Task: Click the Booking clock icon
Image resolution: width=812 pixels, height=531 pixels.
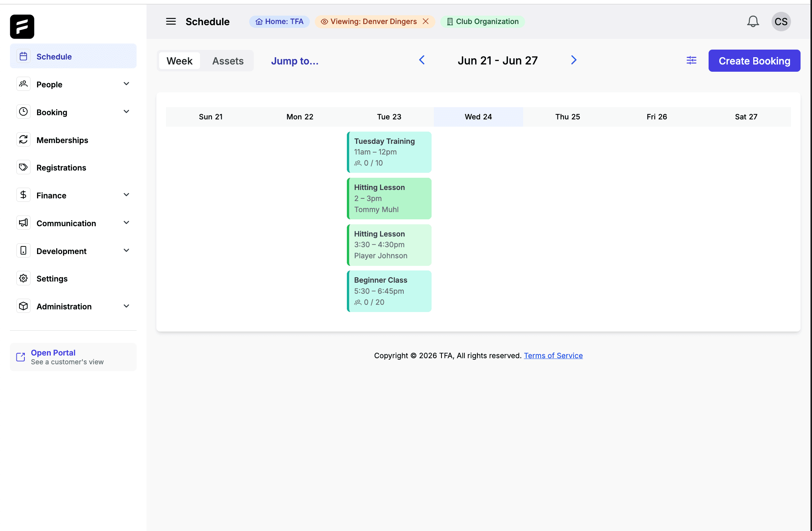Action: click(x=23, y=112)
